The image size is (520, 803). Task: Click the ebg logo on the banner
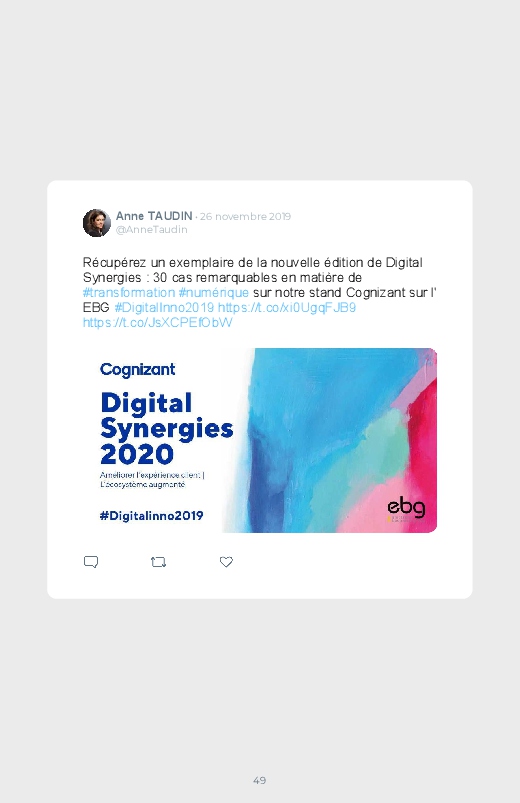click(x=406, y=507)
